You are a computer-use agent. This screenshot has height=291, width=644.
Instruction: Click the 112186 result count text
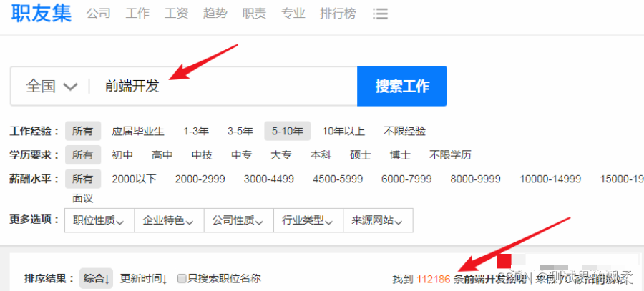point(434,280)
